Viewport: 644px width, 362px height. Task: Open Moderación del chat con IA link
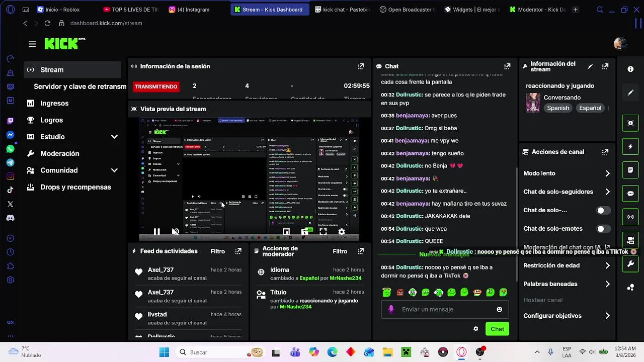point(567,247)
